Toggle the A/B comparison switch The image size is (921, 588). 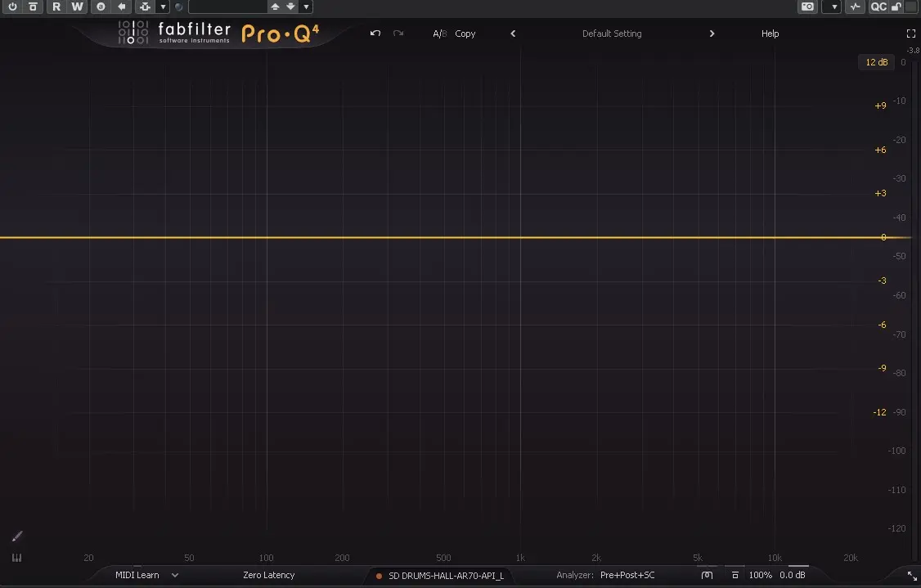[439, 34]
